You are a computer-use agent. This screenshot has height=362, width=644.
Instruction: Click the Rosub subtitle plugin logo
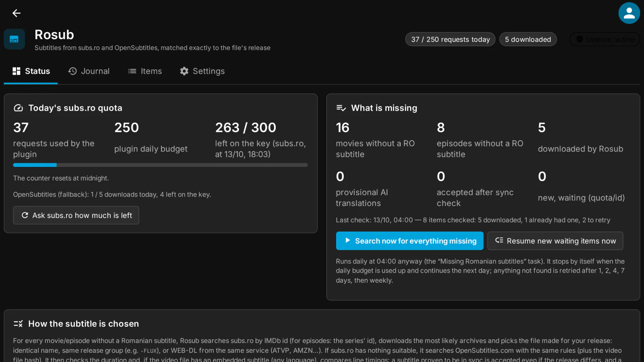[x=14, y=39]
